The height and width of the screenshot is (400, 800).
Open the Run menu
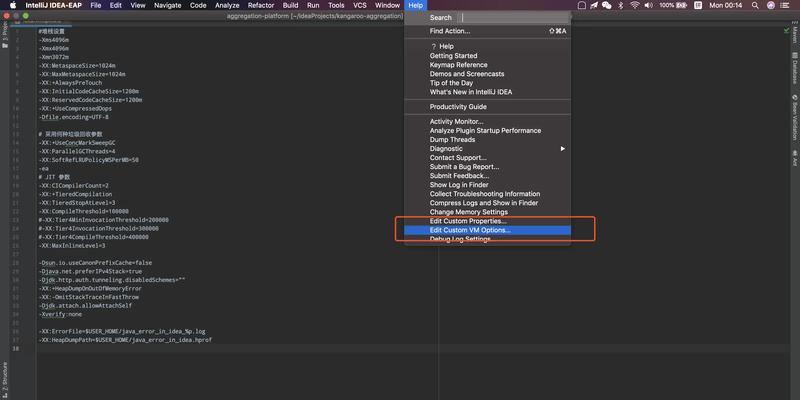coord(313,5)
